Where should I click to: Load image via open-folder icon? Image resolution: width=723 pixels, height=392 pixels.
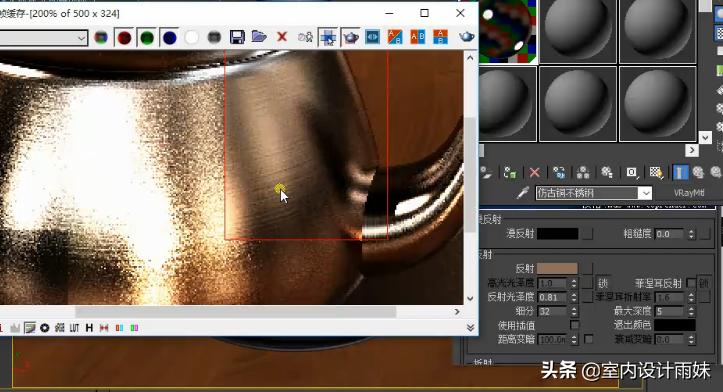(259, 36)
